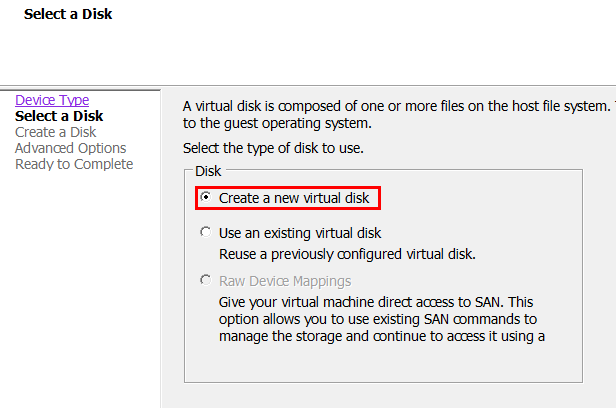The image size is (616, 408).
Task: Select the "Ready to Complete" wizard step
Action: pos(74,164)
